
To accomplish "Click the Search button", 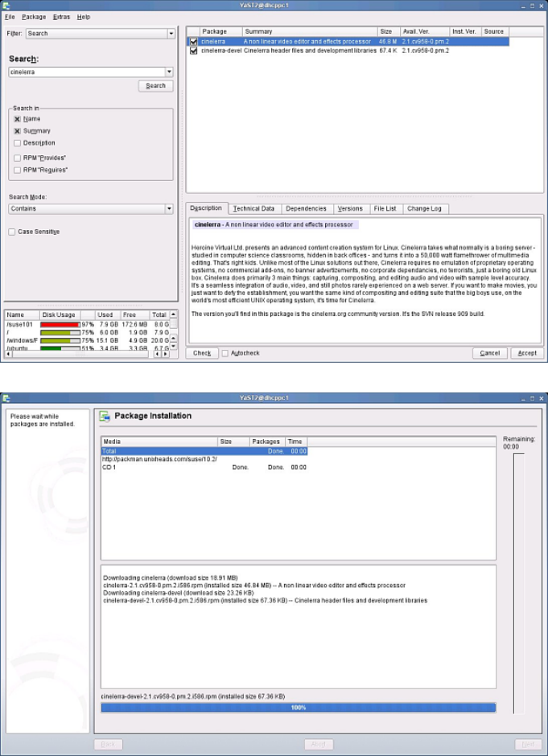I will (x=155, y=86).
